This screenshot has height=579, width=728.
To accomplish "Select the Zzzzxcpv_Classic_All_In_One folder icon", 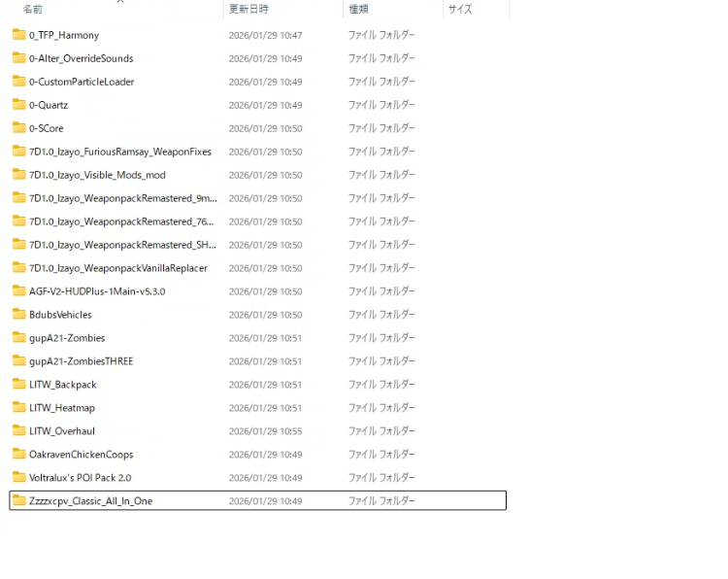I will (x=19, y=501).
